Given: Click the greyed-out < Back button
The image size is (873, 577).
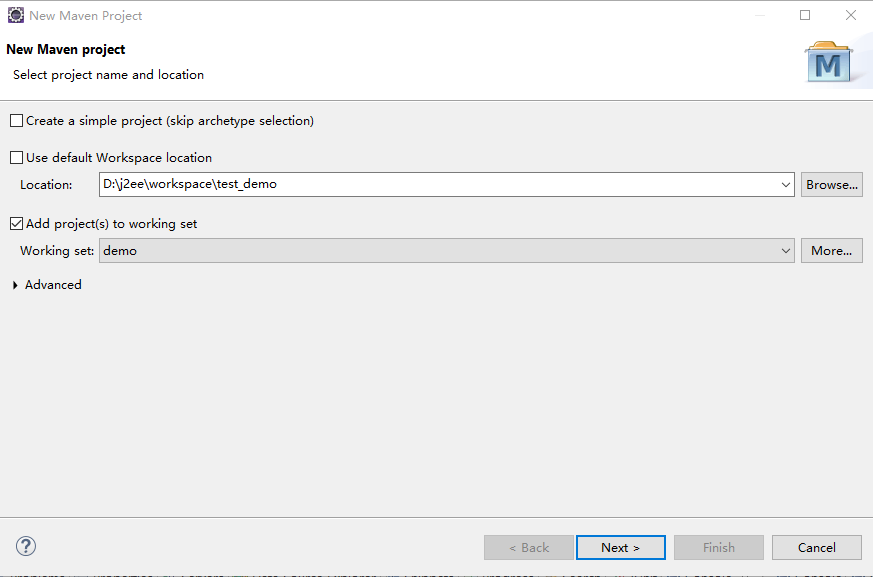Looking at the screenshot, I should pyautogui.click(x=529, y=547).
